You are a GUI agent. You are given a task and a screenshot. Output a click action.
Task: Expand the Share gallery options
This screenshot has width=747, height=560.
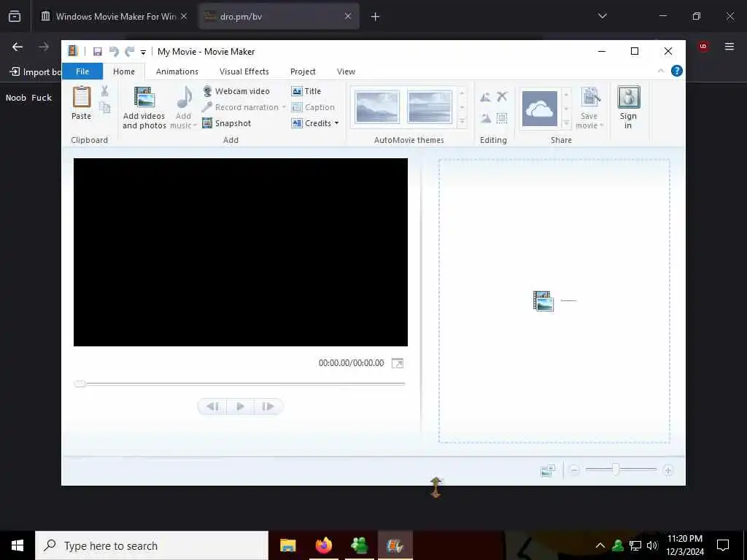pos(566,123)
